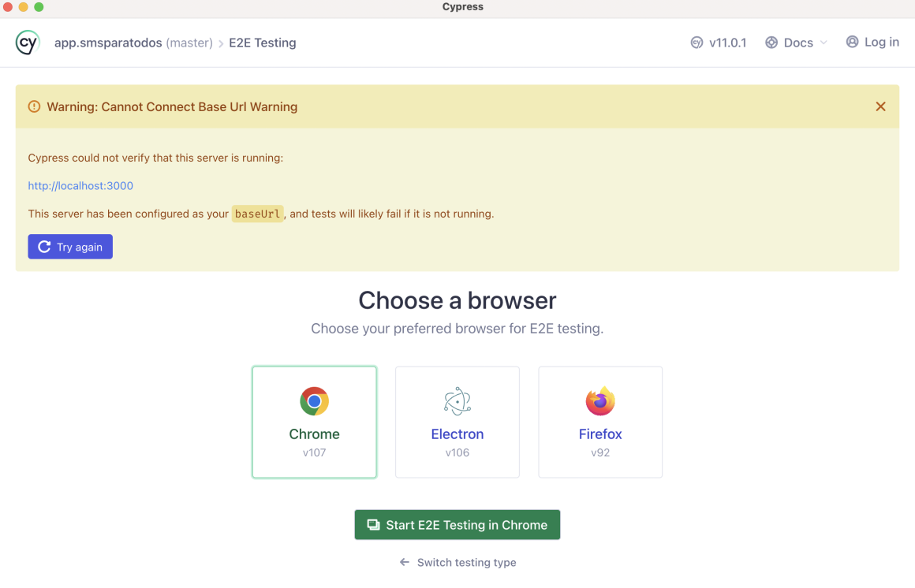The image size is (915, 588).
Task: Select the Chrome browser card
Action: click(x=315, y=422)
